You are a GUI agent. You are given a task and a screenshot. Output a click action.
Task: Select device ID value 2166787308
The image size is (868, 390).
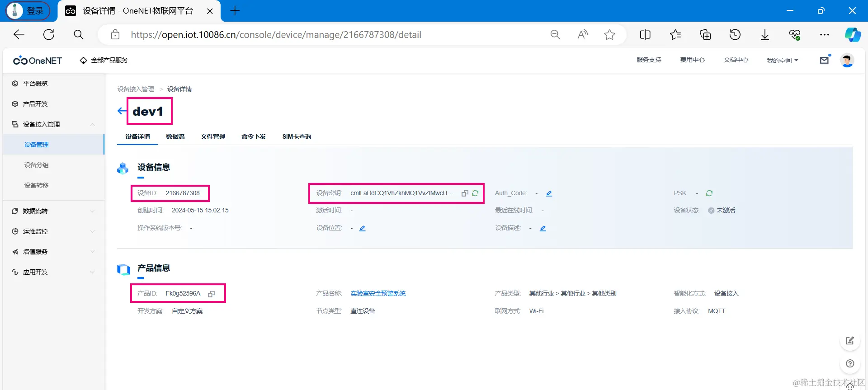point(183,193)
